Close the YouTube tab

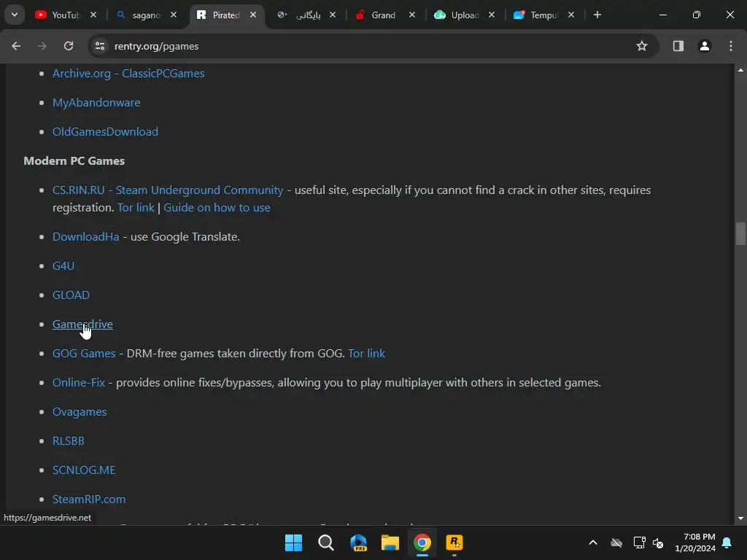pyautogui.click(x=93, y=15)
